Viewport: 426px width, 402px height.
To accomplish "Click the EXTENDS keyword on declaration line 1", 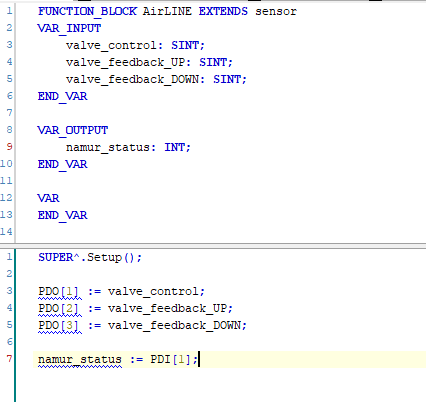I will point(223,11).
